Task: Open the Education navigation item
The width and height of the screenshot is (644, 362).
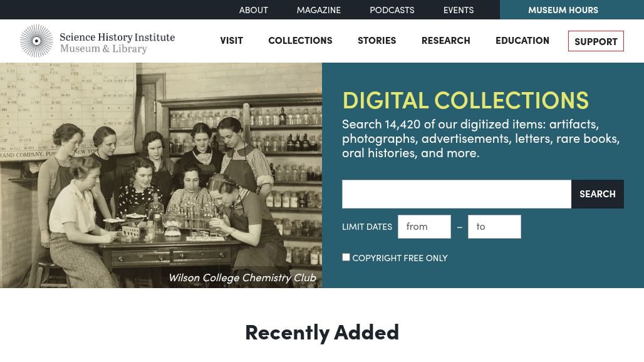Action: (522, 40)
